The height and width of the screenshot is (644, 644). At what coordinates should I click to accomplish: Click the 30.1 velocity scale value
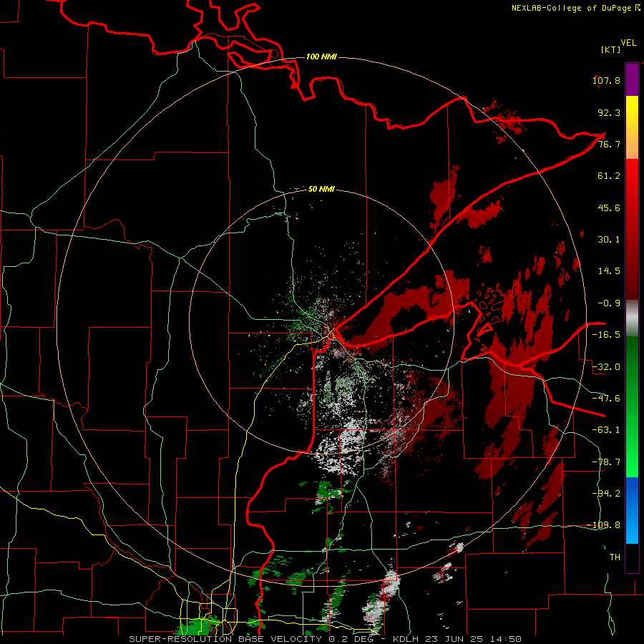[x=609, y=239]
